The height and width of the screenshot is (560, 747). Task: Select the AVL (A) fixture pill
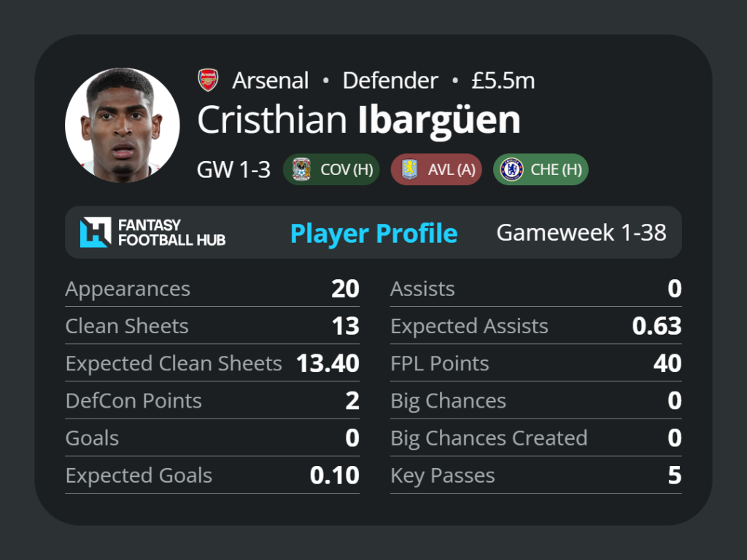436,169
